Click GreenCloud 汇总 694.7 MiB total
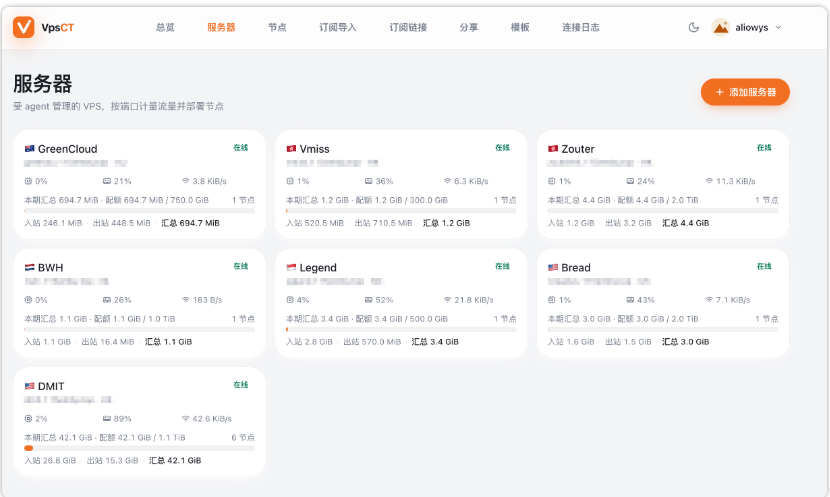The height and width of the screenshot is (497, 830). click(x=191, y=223)
